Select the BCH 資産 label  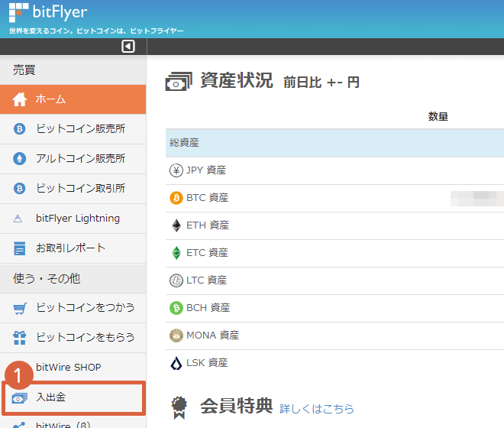tap(208, 308)
